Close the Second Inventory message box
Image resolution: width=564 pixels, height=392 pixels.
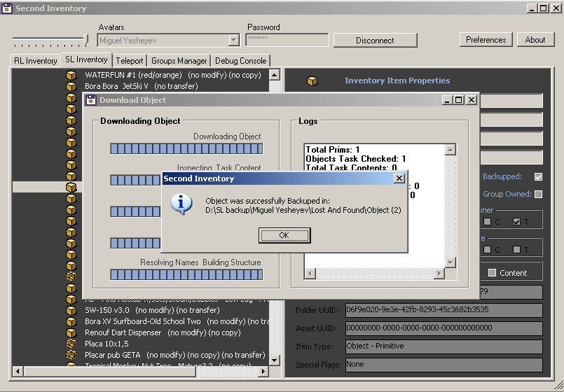(399, 178)
